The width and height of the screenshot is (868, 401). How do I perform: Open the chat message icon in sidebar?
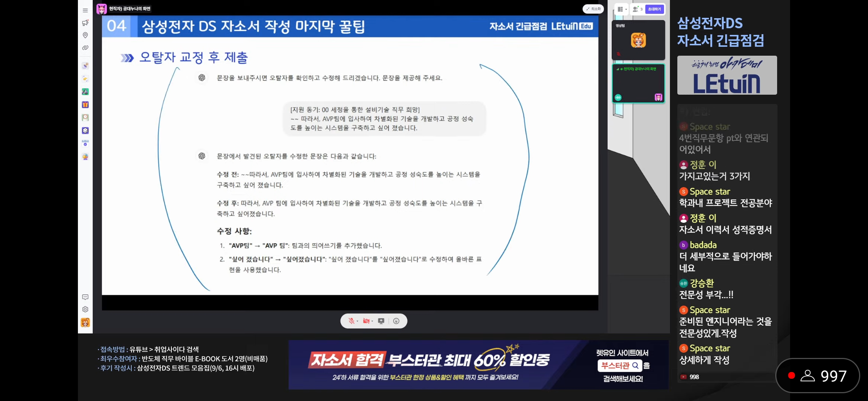[85, 297]
